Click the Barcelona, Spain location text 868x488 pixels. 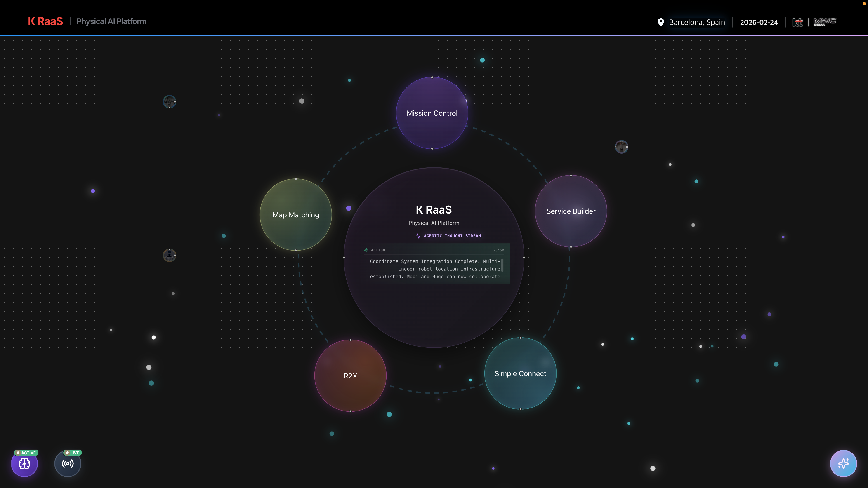(x=697, y=22)
